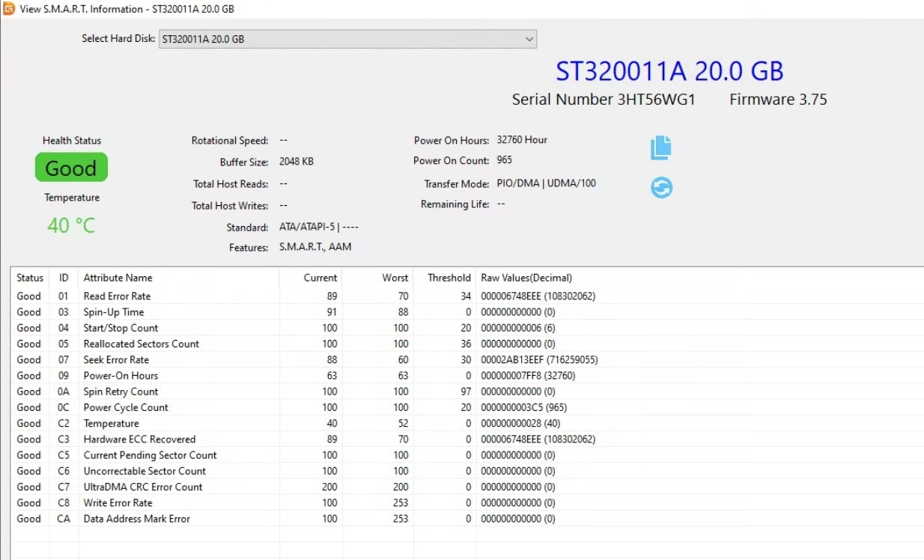Viewport: 924px width, 560px height.
Task: Select the Power Cycle Count row
Action: coord(467,407)
